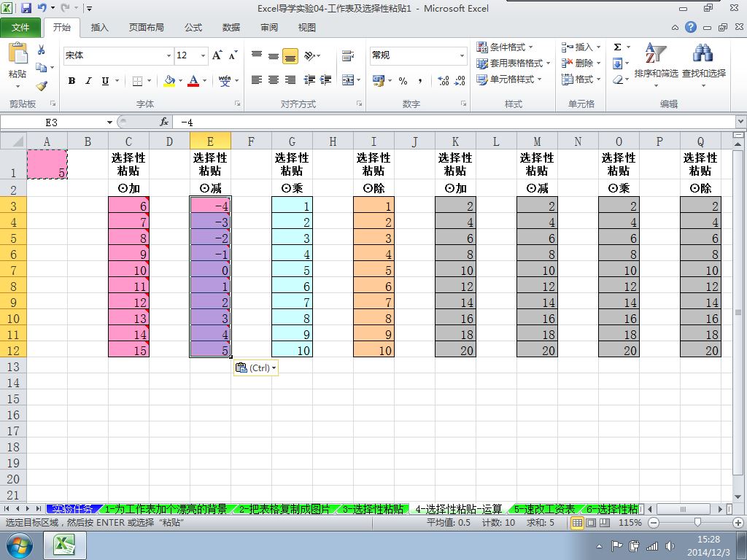Click the accounting number format icon
This screenshot has width=747, height=560.
[379, 81]
